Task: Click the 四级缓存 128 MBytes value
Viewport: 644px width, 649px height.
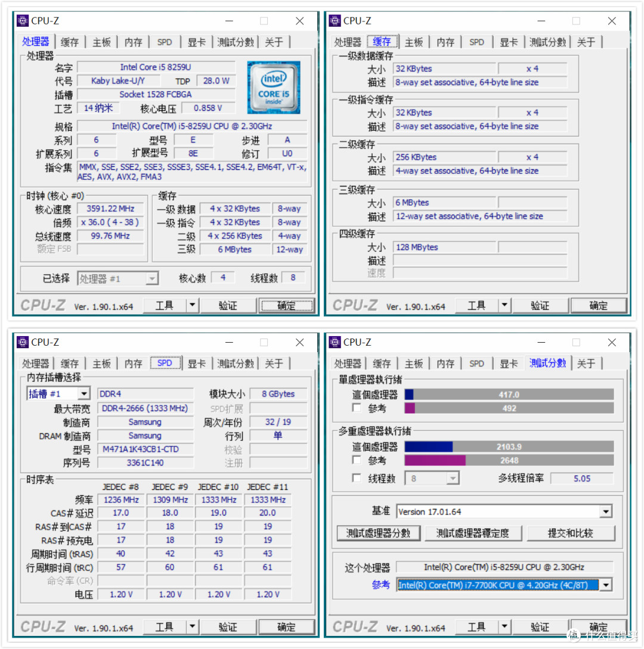Action: click(x=444, y=247)
